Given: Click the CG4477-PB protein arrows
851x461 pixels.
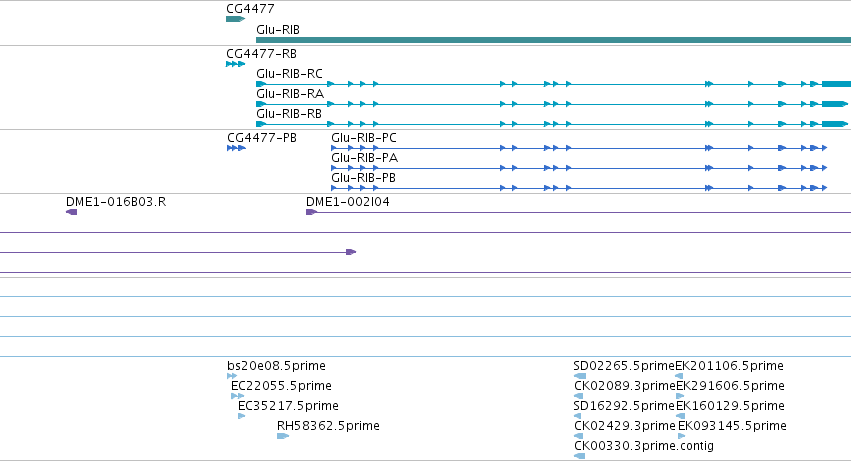Looking at the screenshot, I should point(237,148).
